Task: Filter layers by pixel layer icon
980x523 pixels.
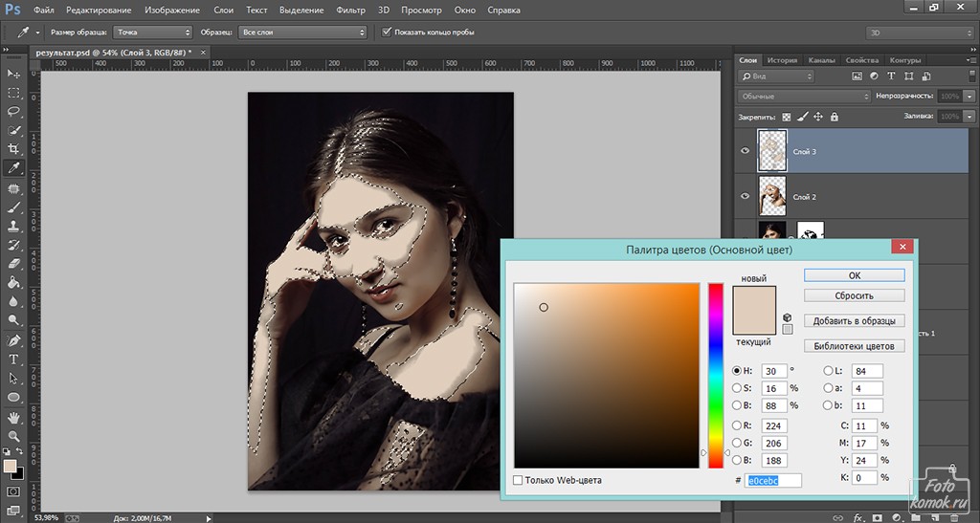Action: coord(857,76)
